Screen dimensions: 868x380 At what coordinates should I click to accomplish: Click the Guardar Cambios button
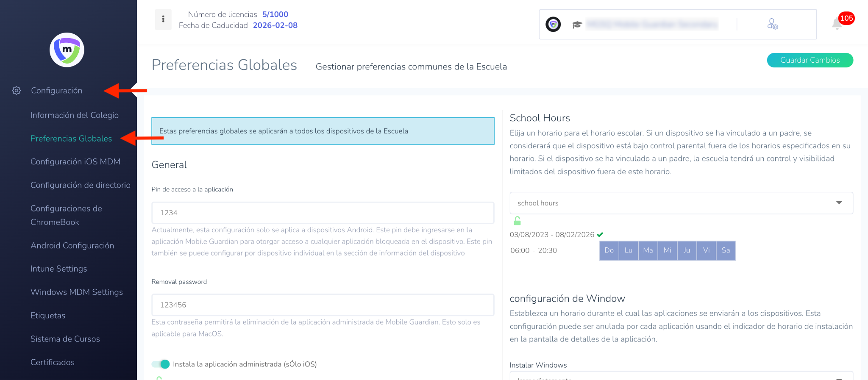pyautogui.click(x=810, y=60)
